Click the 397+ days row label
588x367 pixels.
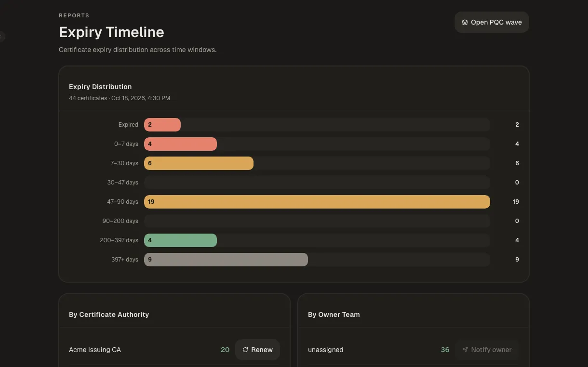(x=125, y=260)
